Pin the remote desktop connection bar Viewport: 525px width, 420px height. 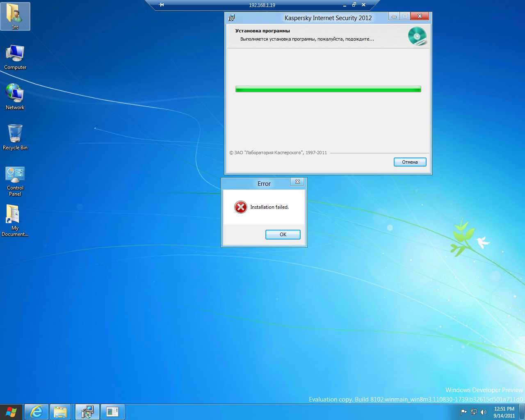point(162,5)
